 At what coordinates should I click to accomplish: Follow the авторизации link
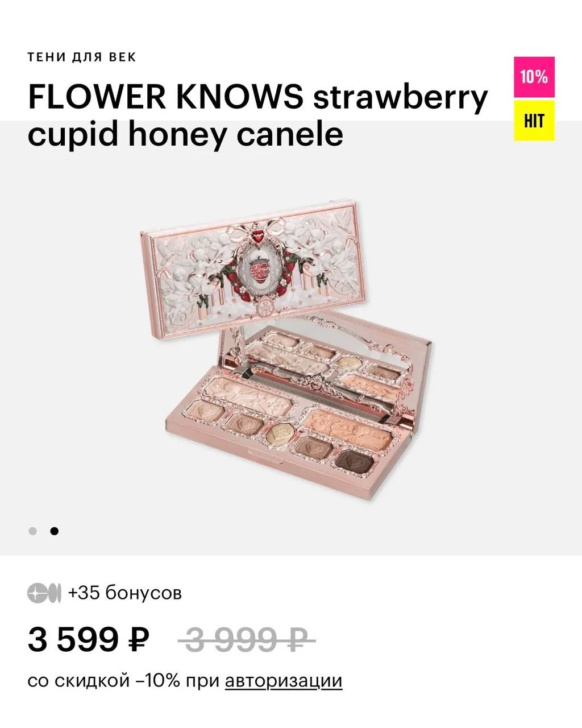pos(284,681)
